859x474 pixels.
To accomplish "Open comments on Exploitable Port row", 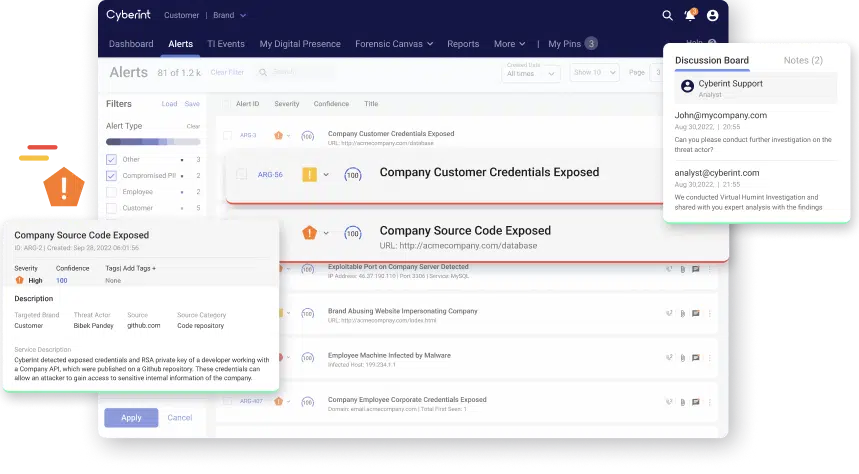I will 696,269.
